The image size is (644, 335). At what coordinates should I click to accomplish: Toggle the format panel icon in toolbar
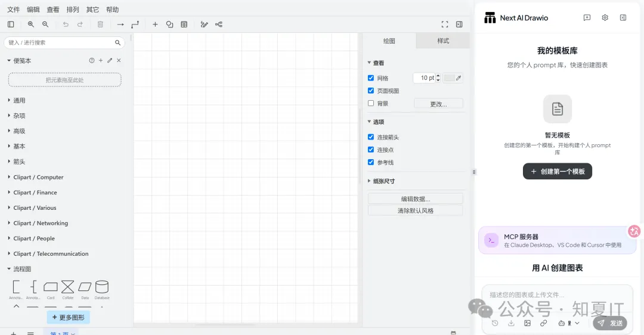[459, 24]
